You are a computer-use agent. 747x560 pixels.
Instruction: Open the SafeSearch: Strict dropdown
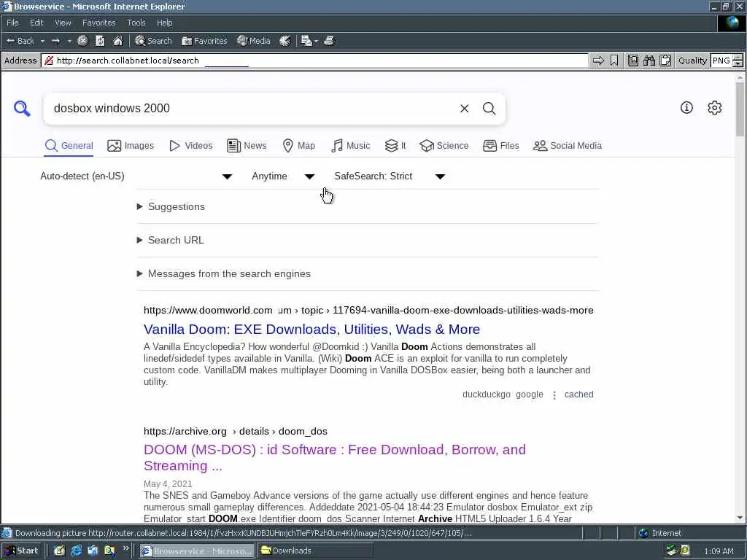pyautogui.click(x=390, y=176)
